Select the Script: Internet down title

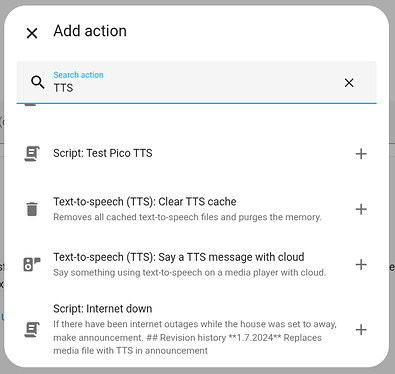click(103, 309)
